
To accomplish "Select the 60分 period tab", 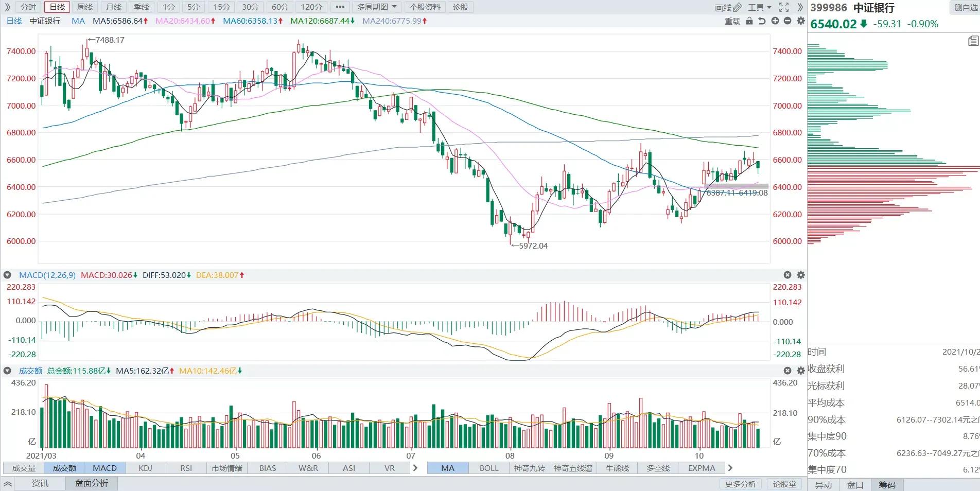I will coord(280,7).
